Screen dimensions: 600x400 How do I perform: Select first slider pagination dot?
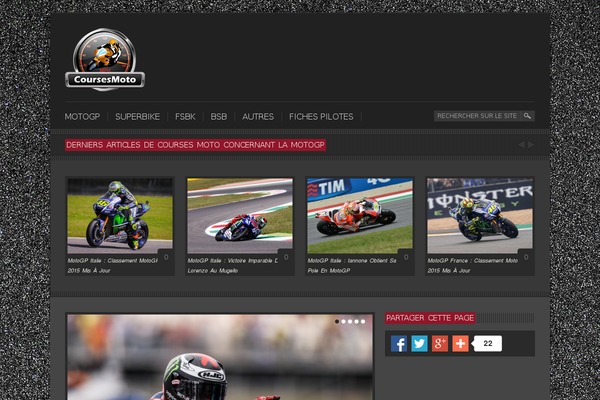(x=337, y=322)
